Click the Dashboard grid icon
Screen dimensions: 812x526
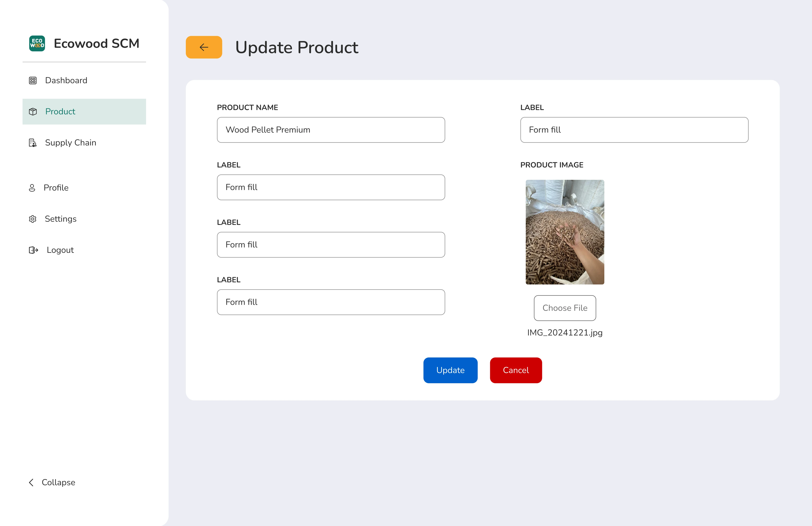click(33, 81)
